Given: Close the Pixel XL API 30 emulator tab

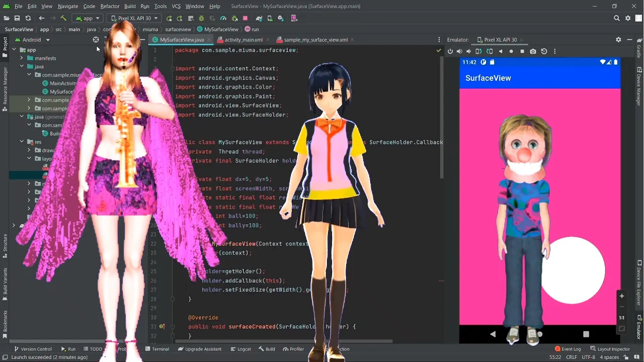Looking at the screenshot, I should (x=522, y=40).
